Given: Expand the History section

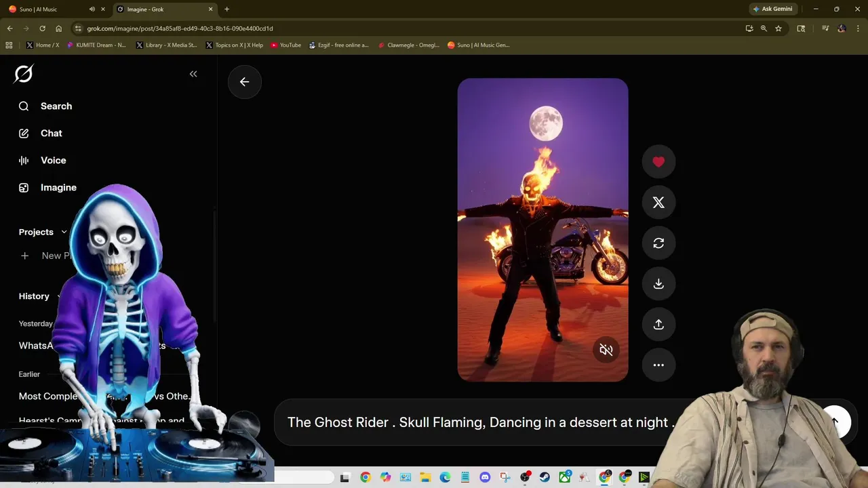Looking at the screenshot, I should tap(39, 296).
